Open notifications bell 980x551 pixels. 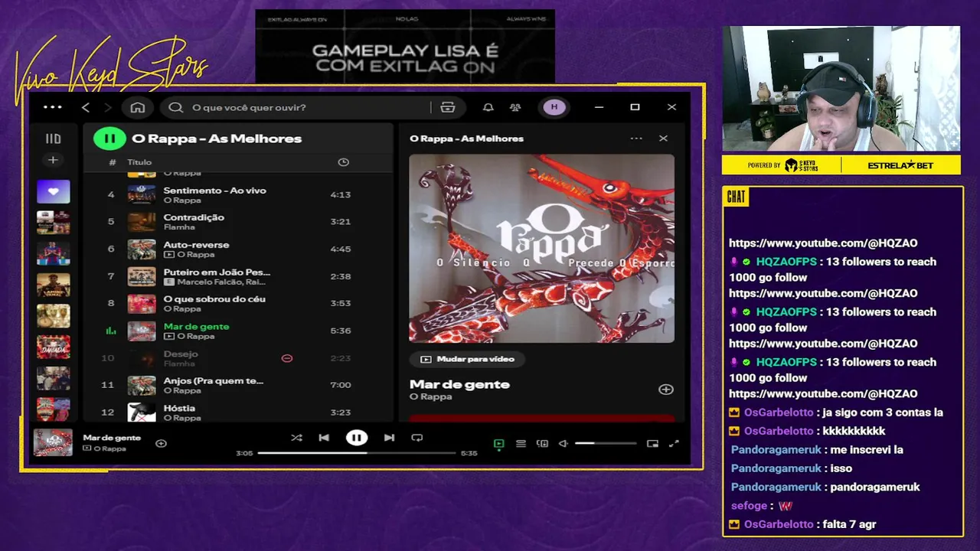(488, 107)
